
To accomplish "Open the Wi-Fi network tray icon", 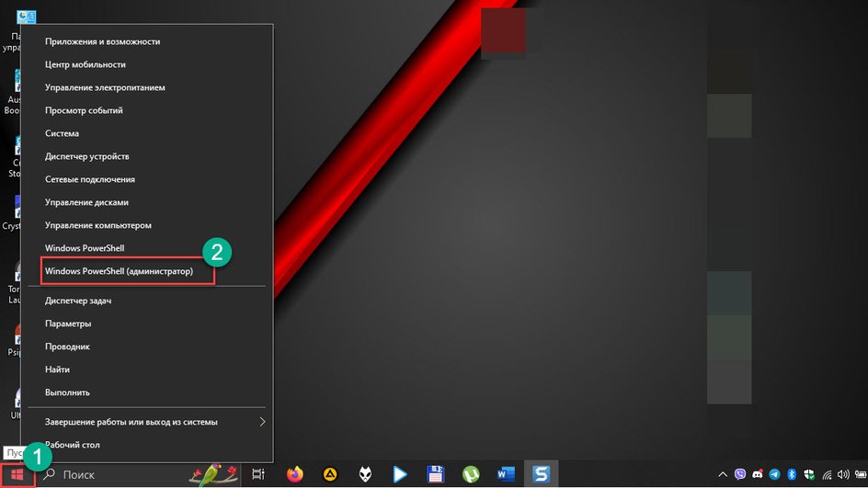I will coord(827,474).
